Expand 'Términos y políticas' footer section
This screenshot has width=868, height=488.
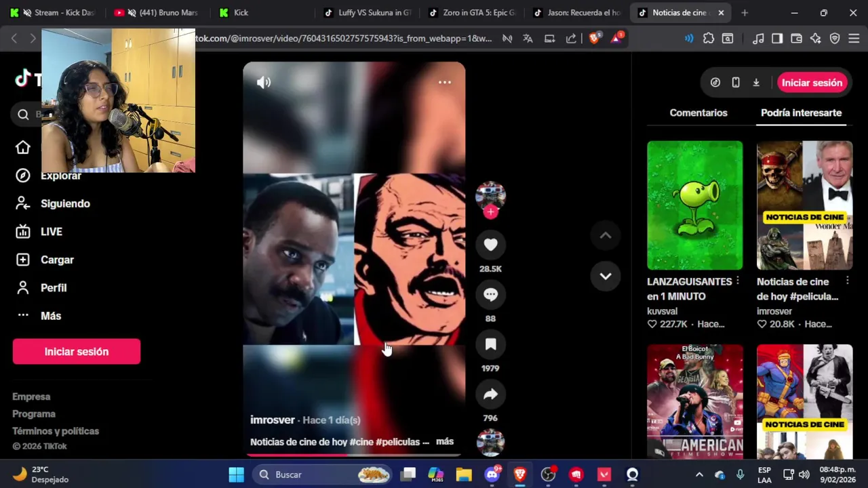tap(56, 431)
